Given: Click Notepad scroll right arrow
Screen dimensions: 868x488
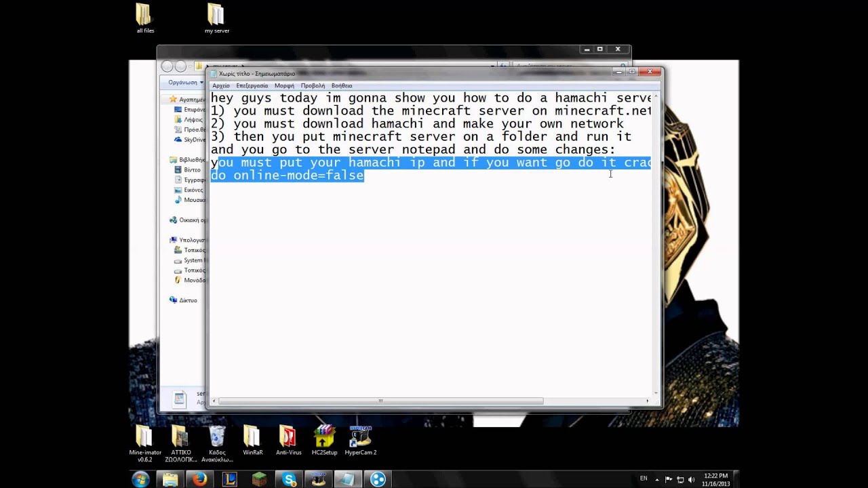Looking at the screenshot, I should (648, 401).
